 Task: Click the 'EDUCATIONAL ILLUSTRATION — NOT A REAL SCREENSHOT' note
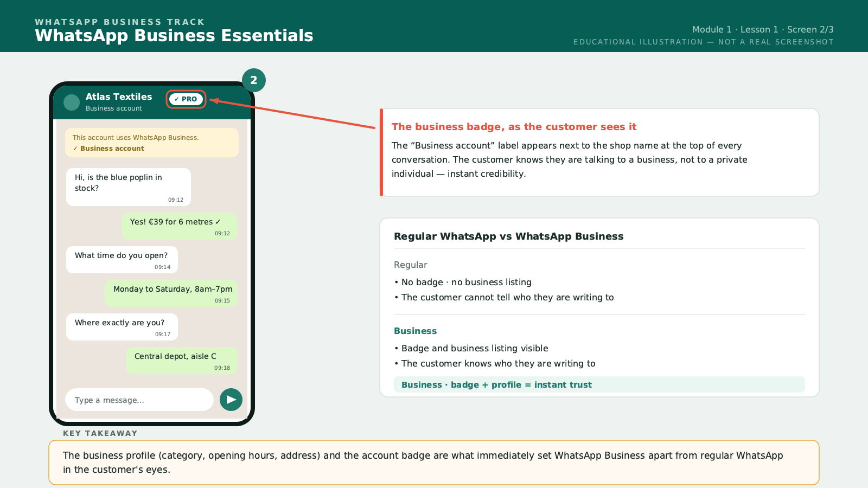pyautogui.click(x=704, y=42)
